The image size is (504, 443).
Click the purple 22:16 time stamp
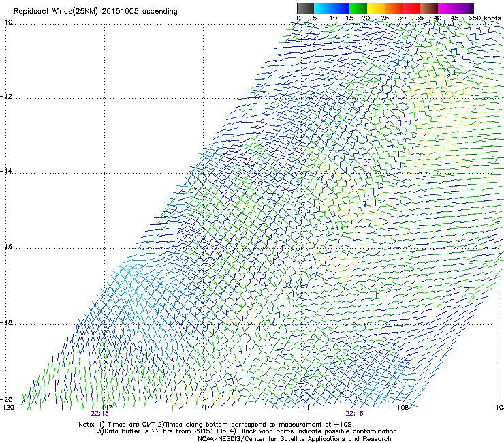355,414
